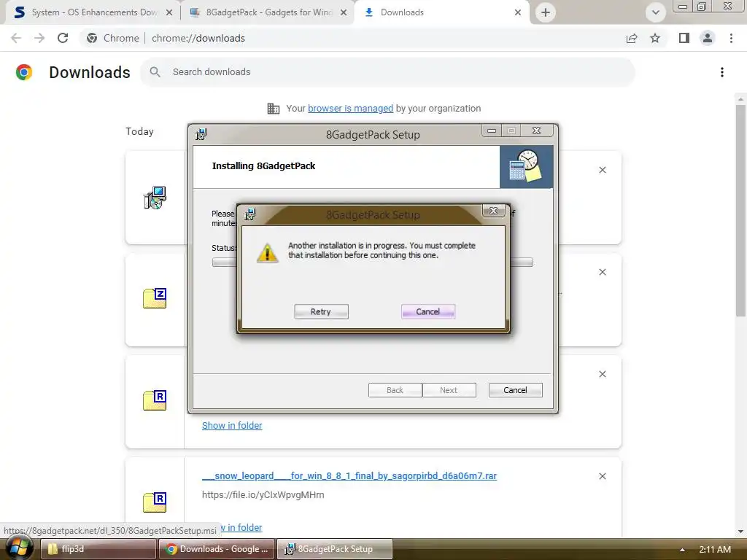Viewport: 747px width, 560px height.
Task: Switch to System - OS Enhancements tab
Action: pos(93,12)
